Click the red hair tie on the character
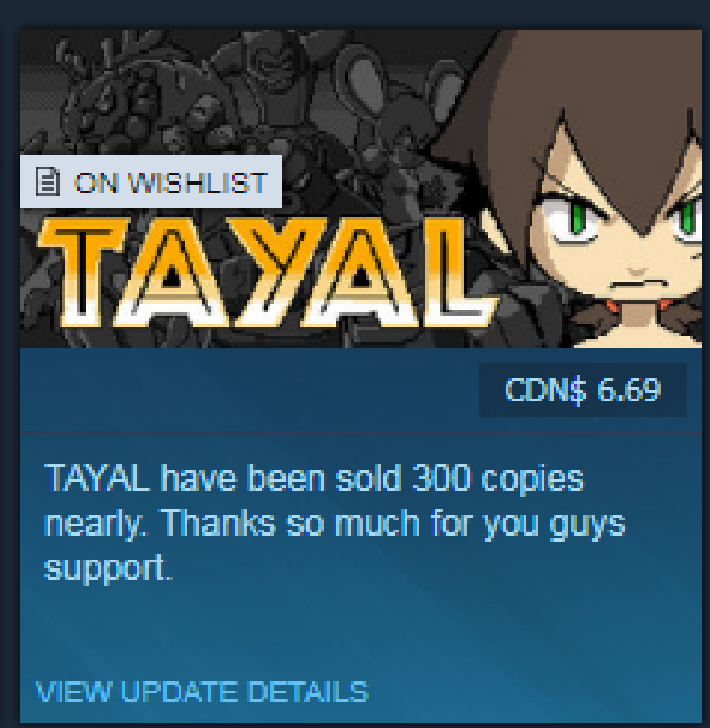The image size is (710, 728). click(611, 306)
